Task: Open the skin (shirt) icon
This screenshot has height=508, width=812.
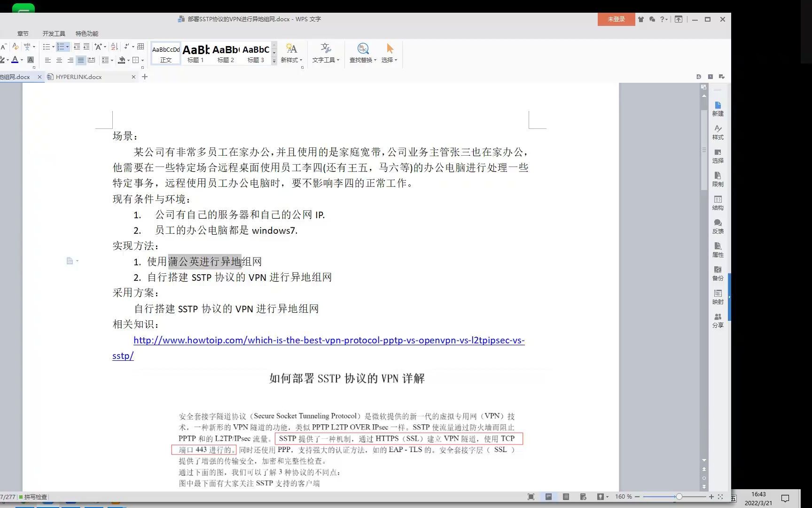Action: (x=641, y=19)
